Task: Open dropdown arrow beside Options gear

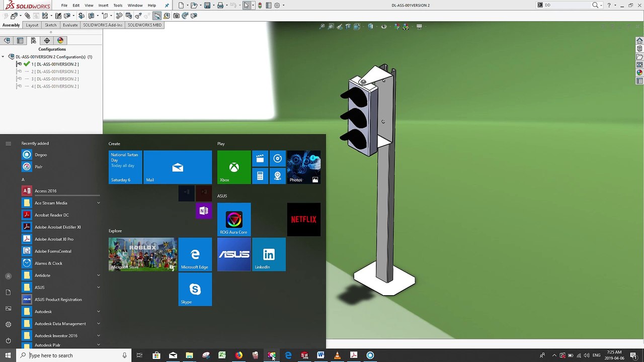Action: point(283,5)
